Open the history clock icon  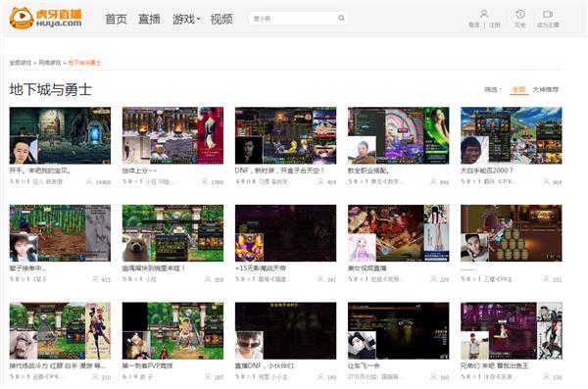pos(520,15)
